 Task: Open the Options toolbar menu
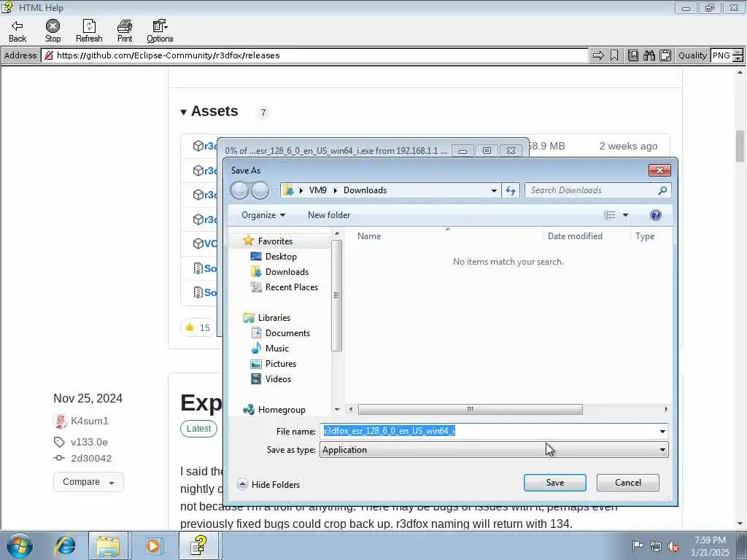tap(160, 31)
